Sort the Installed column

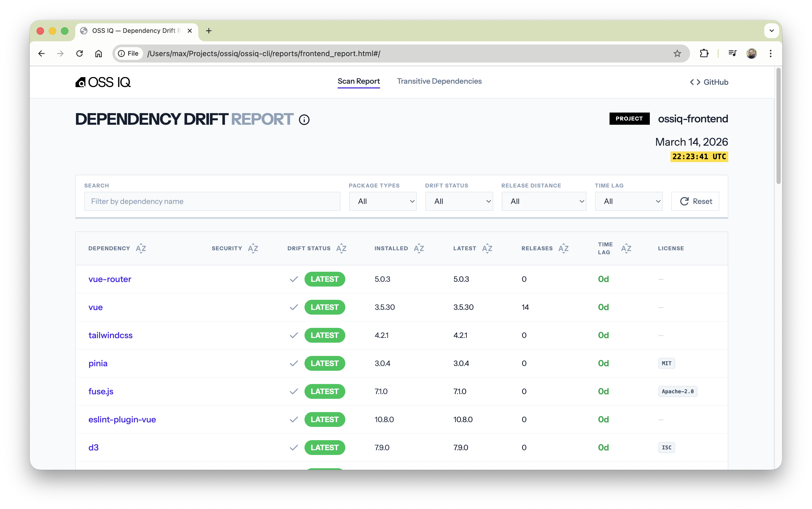click(x=419, y=248)
